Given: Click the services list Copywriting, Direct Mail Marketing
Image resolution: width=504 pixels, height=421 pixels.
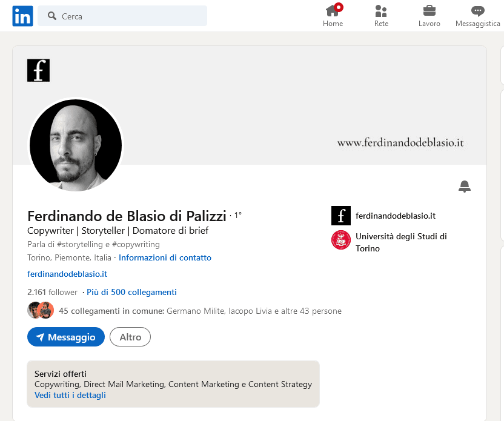Looking at the screenshot, I should pyautogui.click(x=173, y=385).
